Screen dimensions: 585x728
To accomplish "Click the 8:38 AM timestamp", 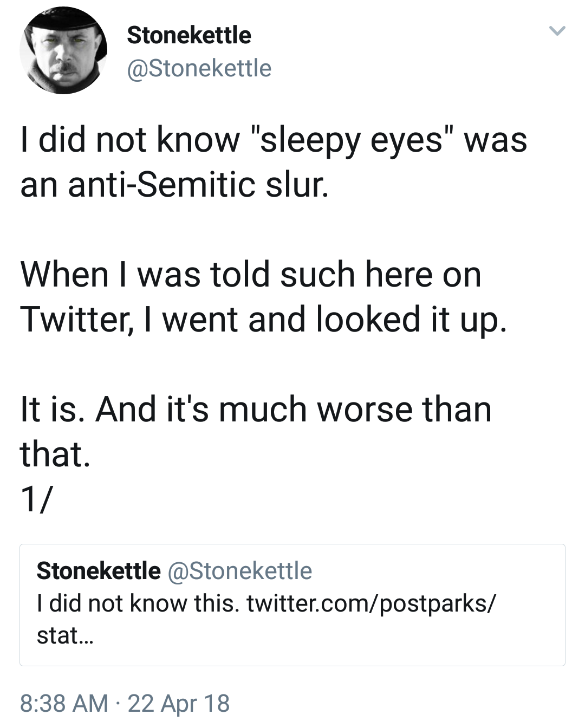I will click(64, 704).
